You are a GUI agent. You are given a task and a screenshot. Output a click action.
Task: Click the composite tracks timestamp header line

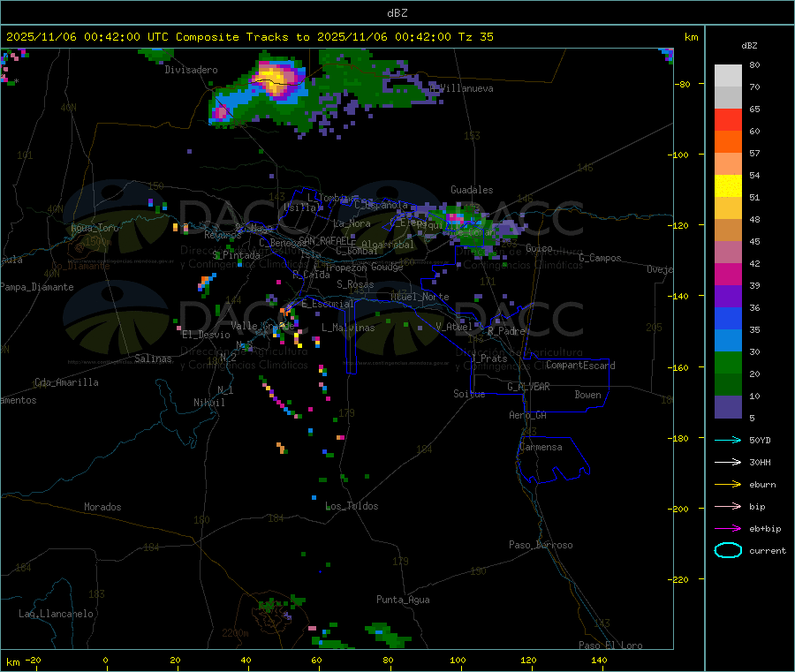pyautogui.click(x=249, y=37)
